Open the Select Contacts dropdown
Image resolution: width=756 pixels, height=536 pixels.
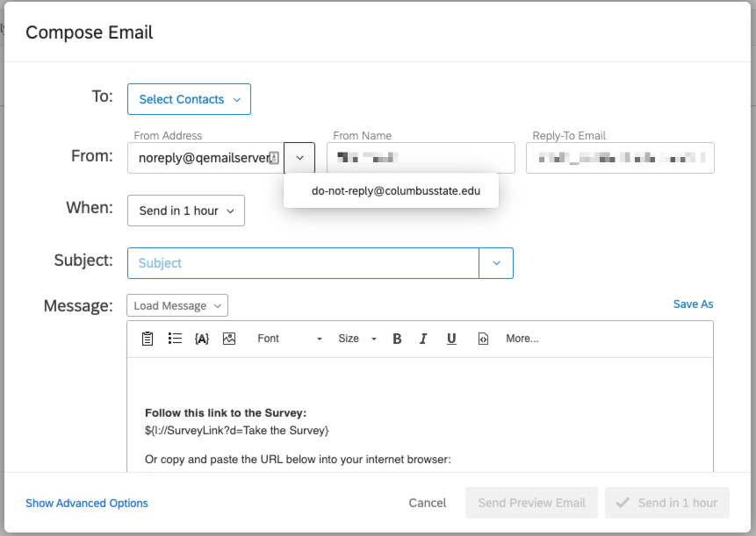pos(188,99)
